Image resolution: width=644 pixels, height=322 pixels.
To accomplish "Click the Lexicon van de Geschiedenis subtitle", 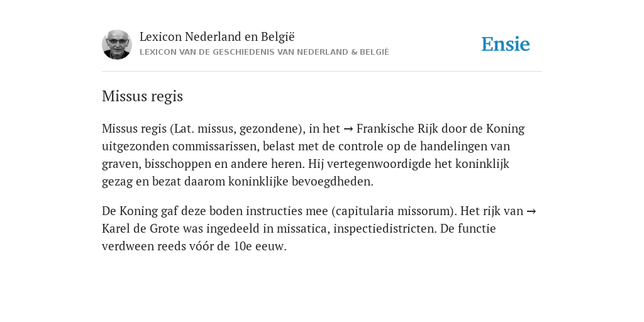I will point(264,52).
